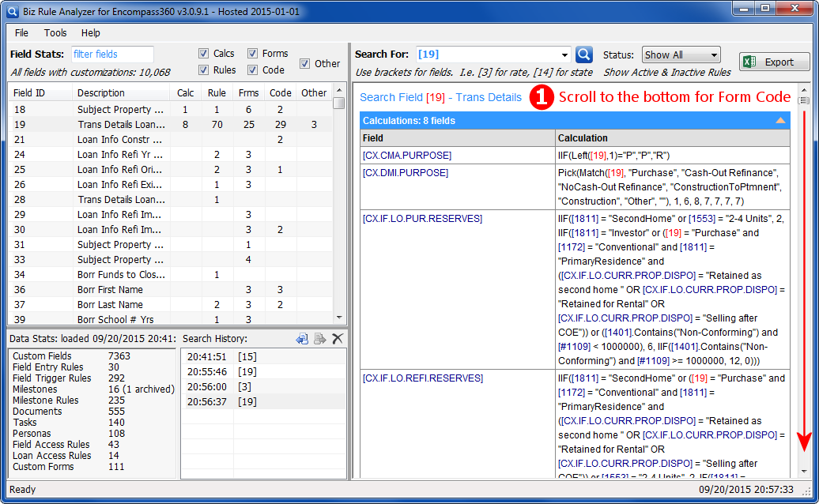Toggle the Forms checkbox

tap(253, 53)
